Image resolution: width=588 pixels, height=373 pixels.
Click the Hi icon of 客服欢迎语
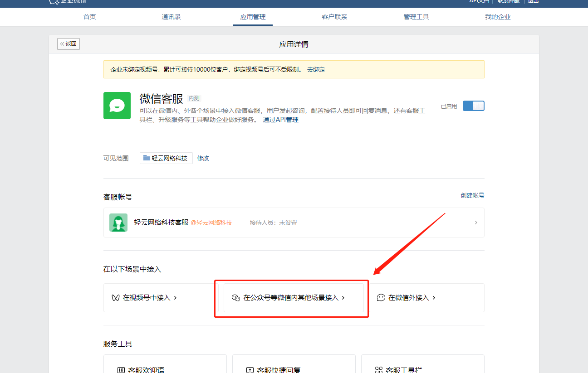(121, 370)
